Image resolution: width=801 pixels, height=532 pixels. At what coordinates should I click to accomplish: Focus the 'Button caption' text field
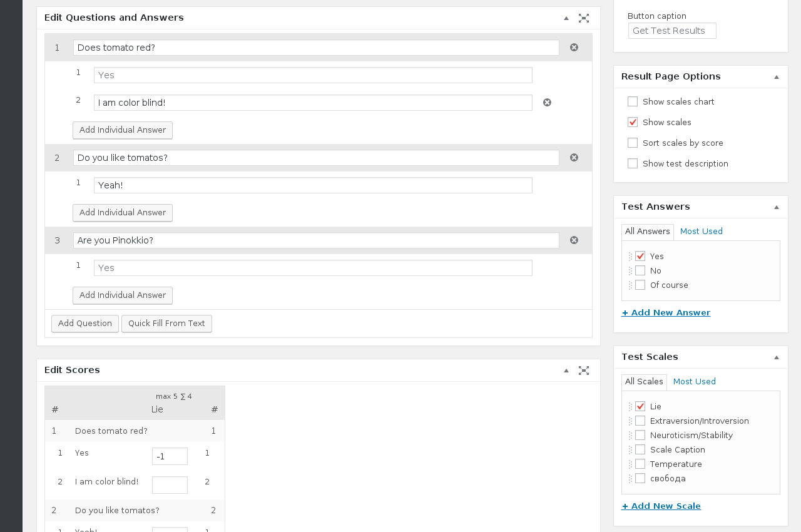click(672, 31)
